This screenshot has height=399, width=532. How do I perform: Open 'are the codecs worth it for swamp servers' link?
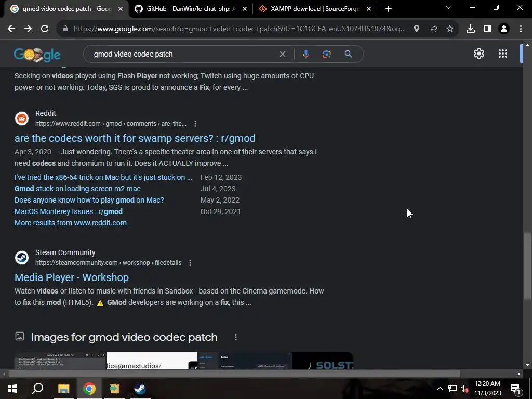click(x=135, y=138)
